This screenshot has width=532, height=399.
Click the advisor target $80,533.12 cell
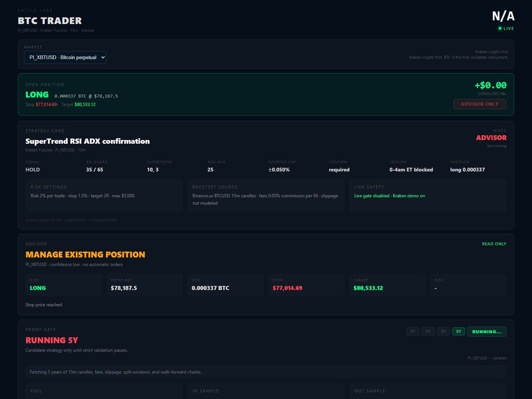pyautogui.click(x=387, y=284)
